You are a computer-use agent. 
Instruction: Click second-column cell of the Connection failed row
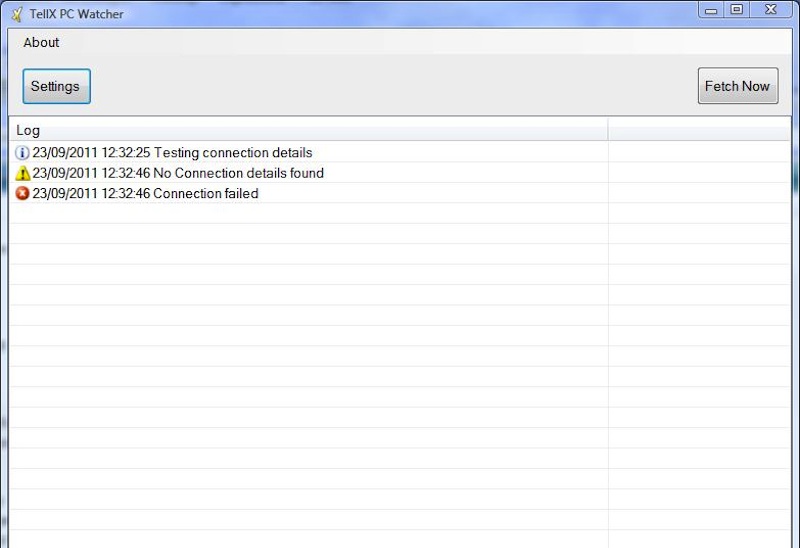click(699, 194)
